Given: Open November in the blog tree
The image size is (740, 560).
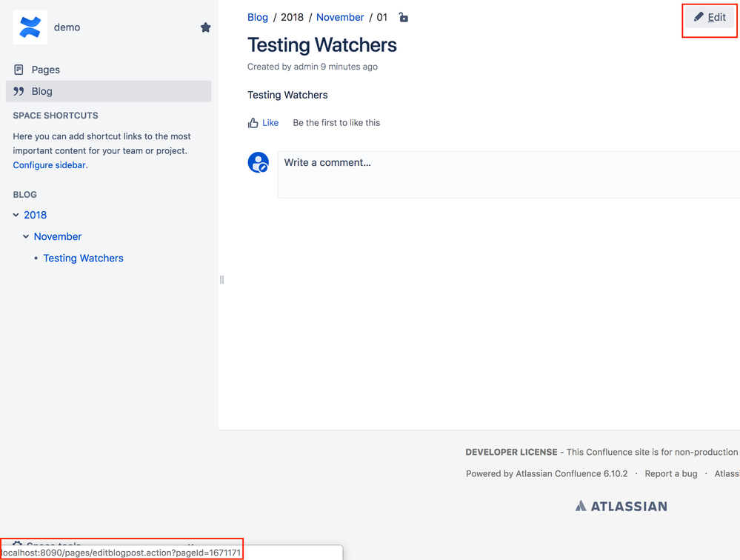Looking at the screenshot, I should (58, 236).
